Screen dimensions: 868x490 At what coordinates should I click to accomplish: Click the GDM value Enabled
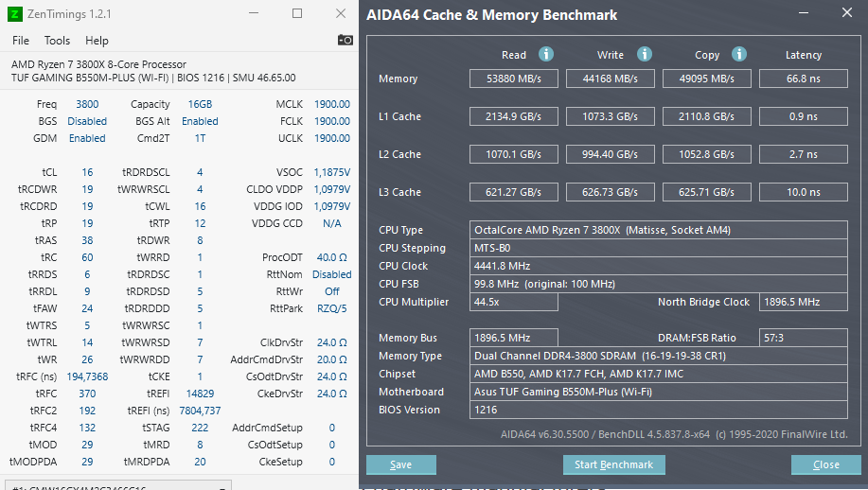pyautogui.click(x=87, y=138)
